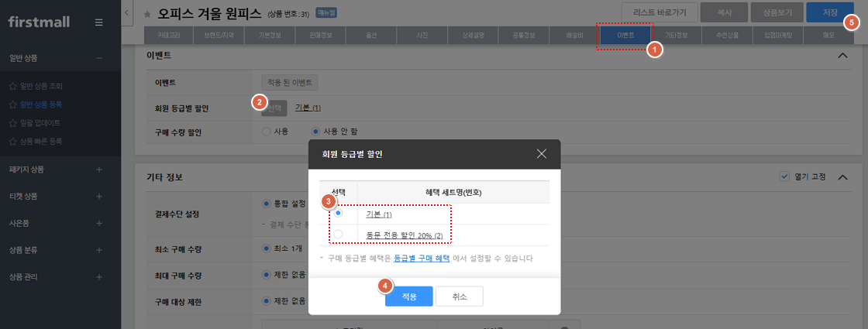Click the star icon beside 상품 빠른 등록
Screen dimensions: 868x329
point(13,141)
